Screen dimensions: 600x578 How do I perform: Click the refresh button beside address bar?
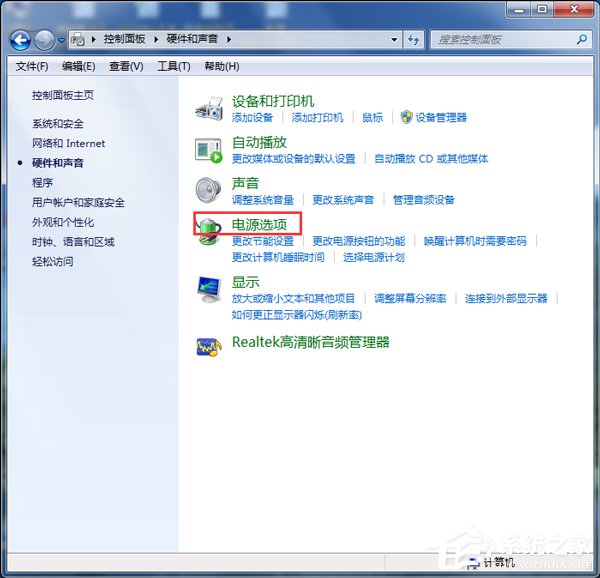click(x=414, y=39)
